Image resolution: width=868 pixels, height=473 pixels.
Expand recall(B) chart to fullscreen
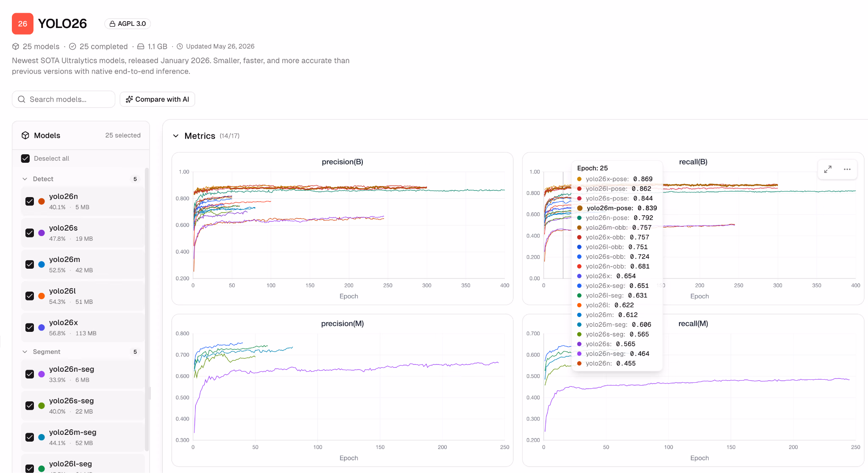pos(828,169)
